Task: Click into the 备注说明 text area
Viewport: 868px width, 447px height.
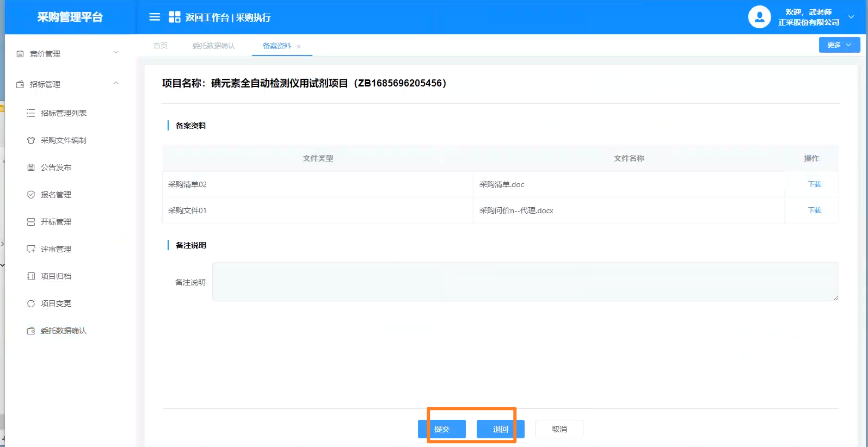Action: [x=525, y=282]
